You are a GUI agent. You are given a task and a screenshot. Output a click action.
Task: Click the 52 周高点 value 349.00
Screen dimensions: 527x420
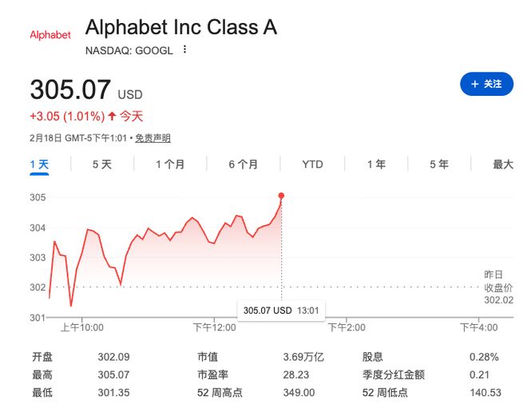(x=299, y=392)
